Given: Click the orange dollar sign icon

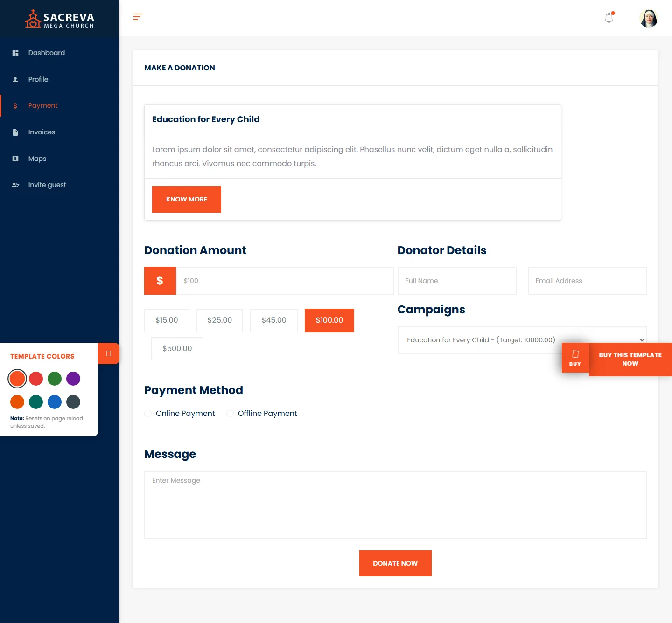Looking at the screenshot, I should (160, 281).
